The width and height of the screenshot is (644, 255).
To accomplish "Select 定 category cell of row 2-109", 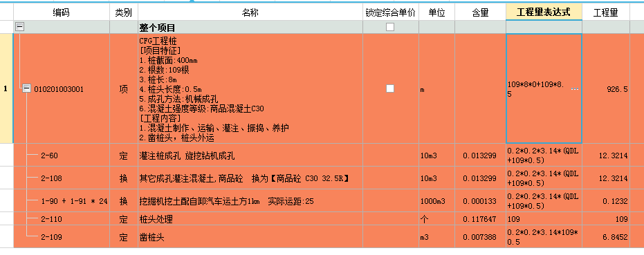I will (x=124, y=236).
